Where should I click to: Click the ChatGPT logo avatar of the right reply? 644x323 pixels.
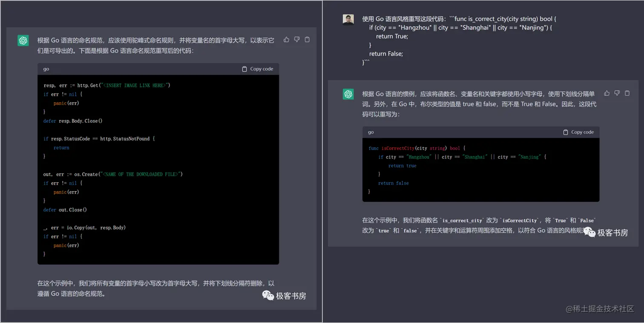pos(348,94)
